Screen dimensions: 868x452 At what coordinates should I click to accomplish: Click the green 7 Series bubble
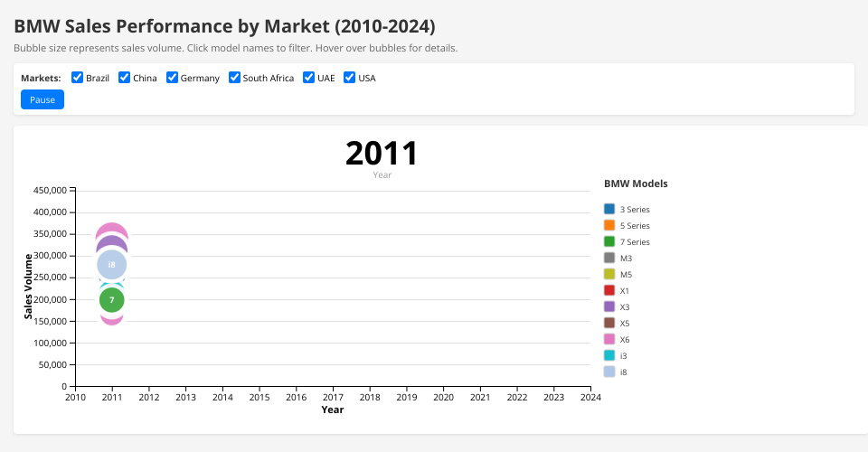(x=111, y=301)
